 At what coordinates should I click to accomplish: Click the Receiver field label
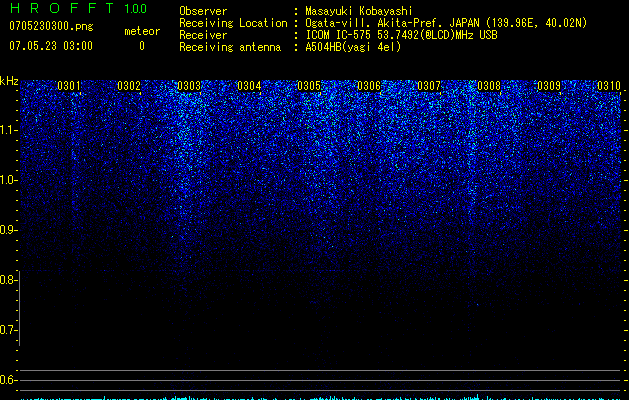[203, 35]
